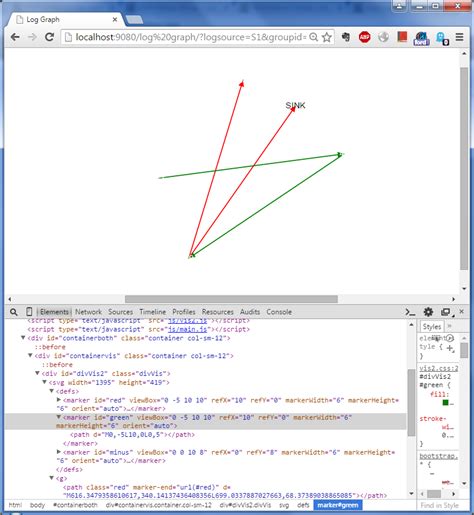This screenshot has height=515, width=474.
Task: Click the SINK node label
Action: [295, 105]
